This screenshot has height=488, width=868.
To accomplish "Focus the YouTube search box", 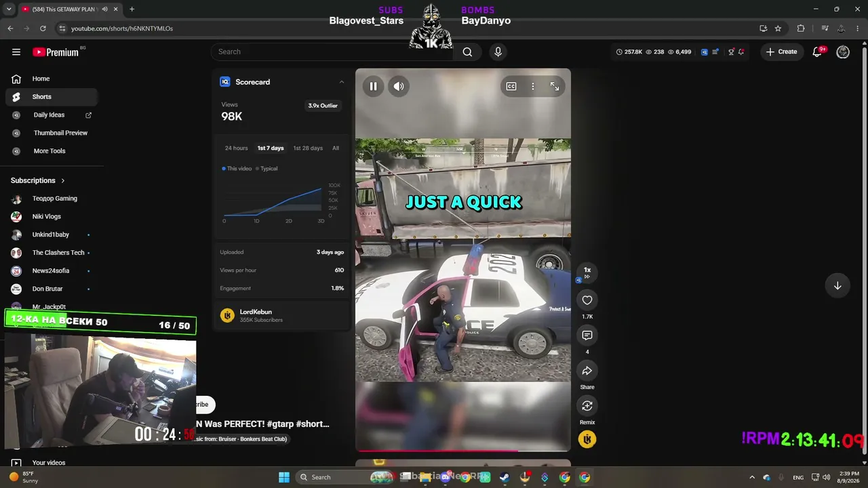I will click(x=332, y=52).
